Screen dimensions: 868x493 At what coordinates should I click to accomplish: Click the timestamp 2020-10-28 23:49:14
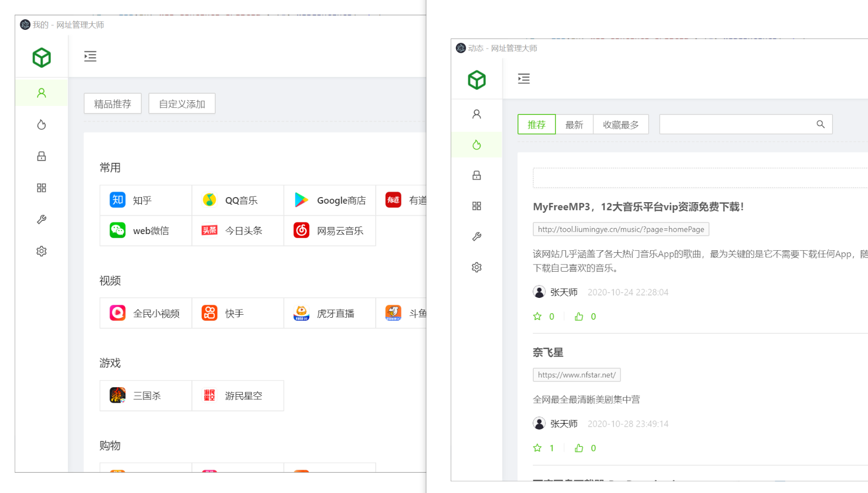coord(628,424)
